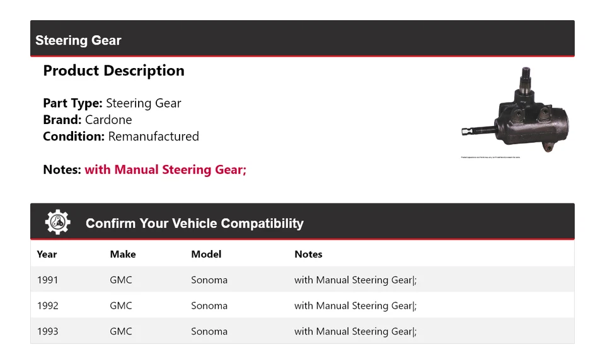Viewport: 605px width, 364px height.
Task: Select the 1992 year cell
Action: [47, 305]
